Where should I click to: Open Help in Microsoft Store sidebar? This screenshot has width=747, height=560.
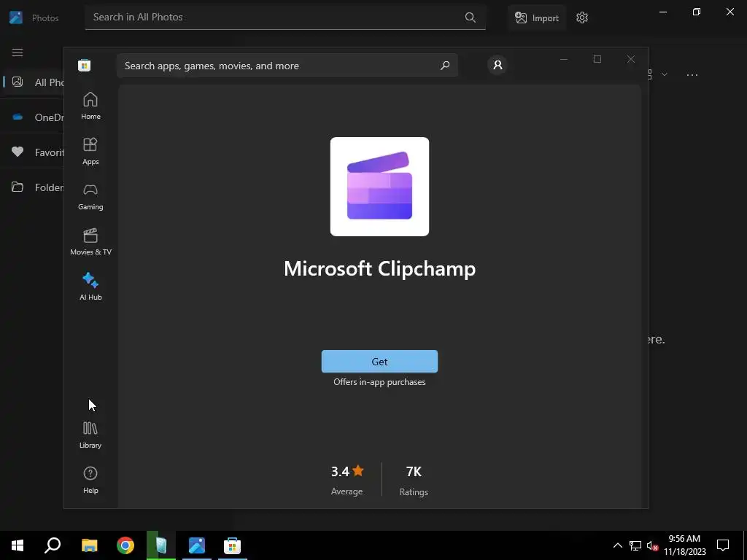click(90, 480)
